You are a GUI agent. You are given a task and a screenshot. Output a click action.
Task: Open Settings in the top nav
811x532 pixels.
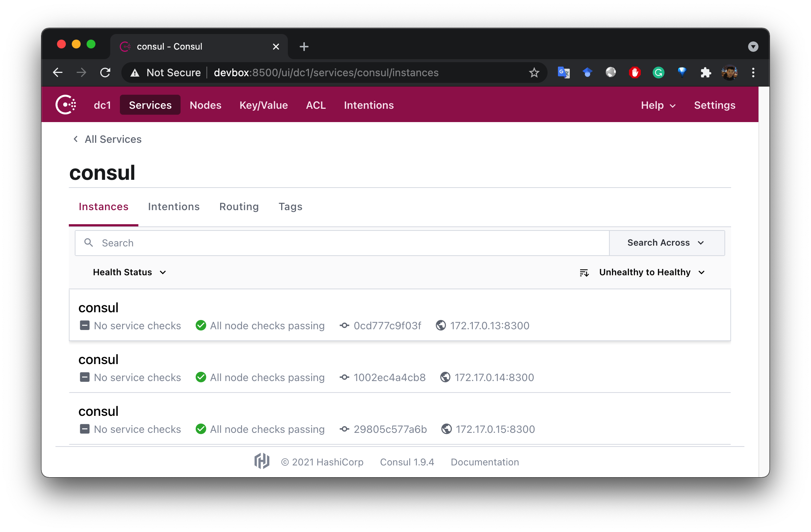click(x=714, y=105)
